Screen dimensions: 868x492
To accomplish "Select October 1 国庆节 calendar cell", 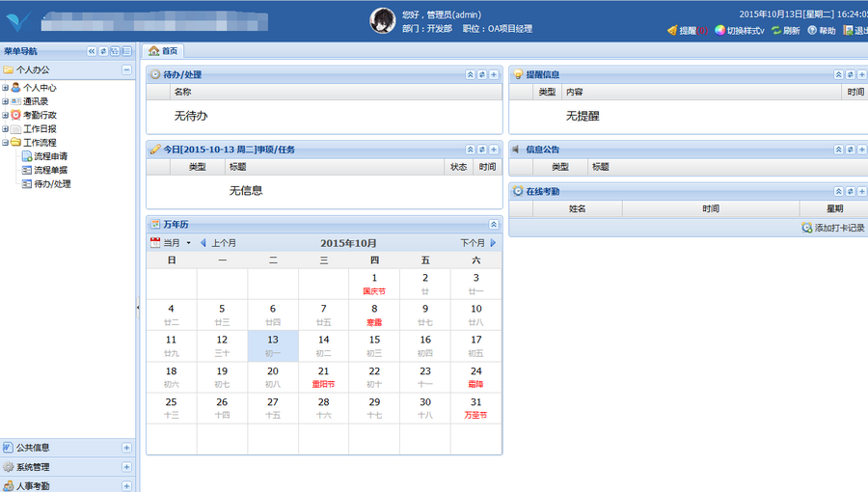I will pyautogui.click(x=374, y=284).
